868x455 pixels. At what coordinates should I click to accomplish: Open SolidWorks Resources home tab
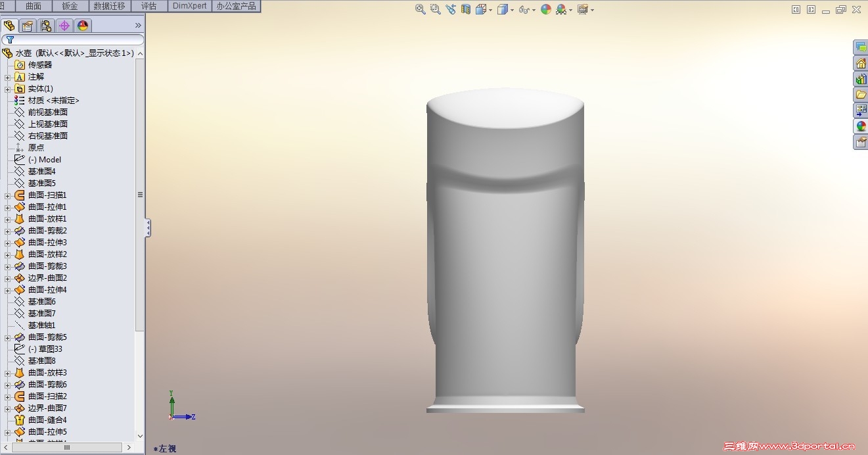tap(861, 63)
